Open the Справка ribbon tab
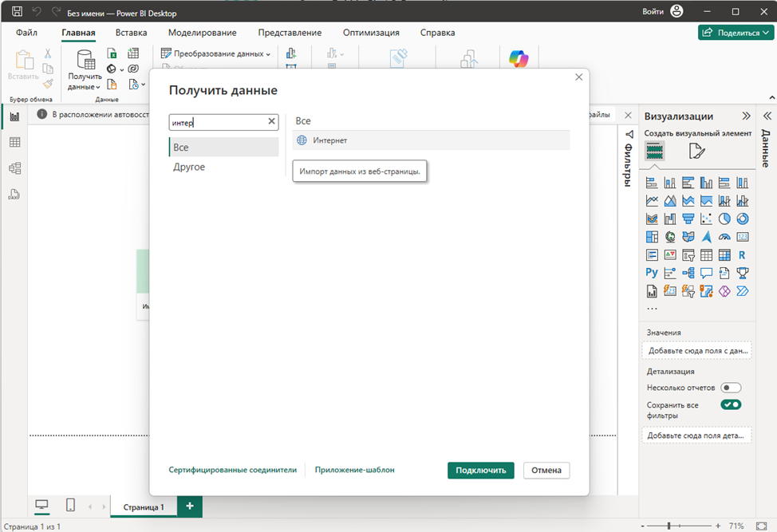 click(x=437, y=33)
